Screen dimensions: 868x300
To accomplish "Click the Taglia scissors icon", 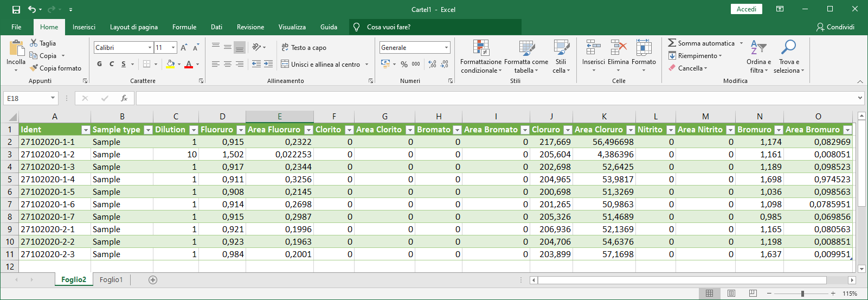I will click(x=34, y=43).
